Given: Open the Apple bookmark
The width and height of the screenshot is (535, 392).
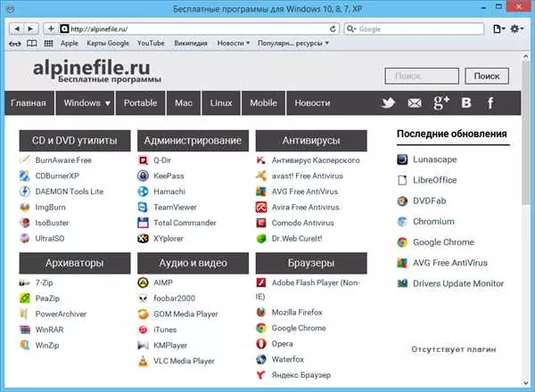Looking at the screenshot, I should pos(70,44).
